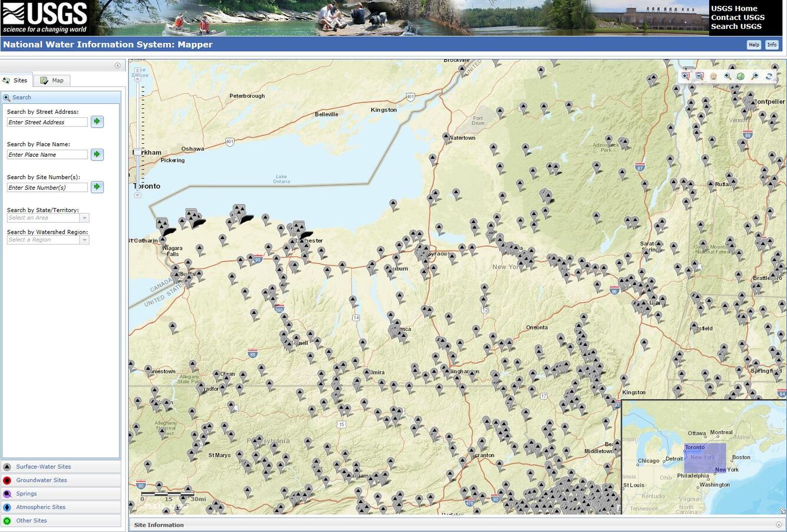Expand the Other Sites section
This screenshot has width=787, height=532.
[x=61, y=521]
